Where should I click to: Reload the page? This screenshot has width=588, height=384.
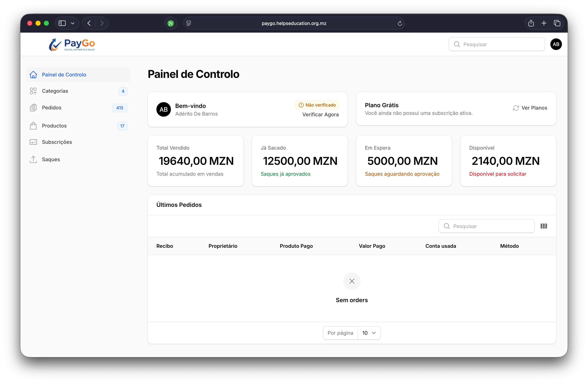click(400, 24)
